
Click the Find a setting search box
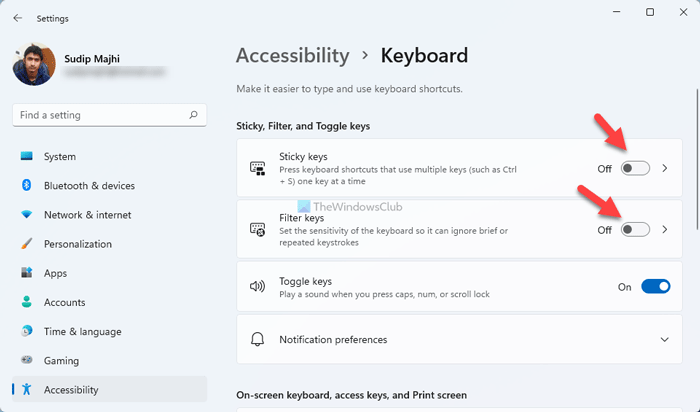[100, 116]
